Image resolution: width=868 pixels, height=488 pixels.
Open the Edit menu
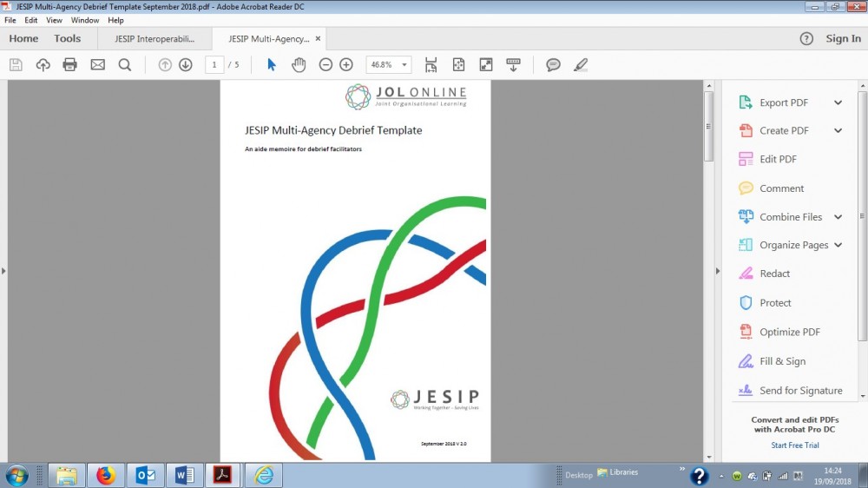point(31,20)
